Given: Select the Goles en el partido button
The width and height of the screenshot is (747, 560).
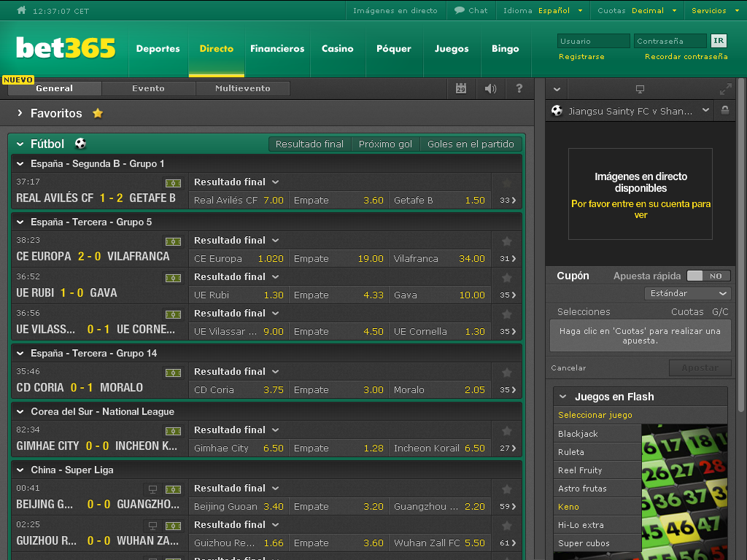Looking at the screenshot, I should (471, 144).
